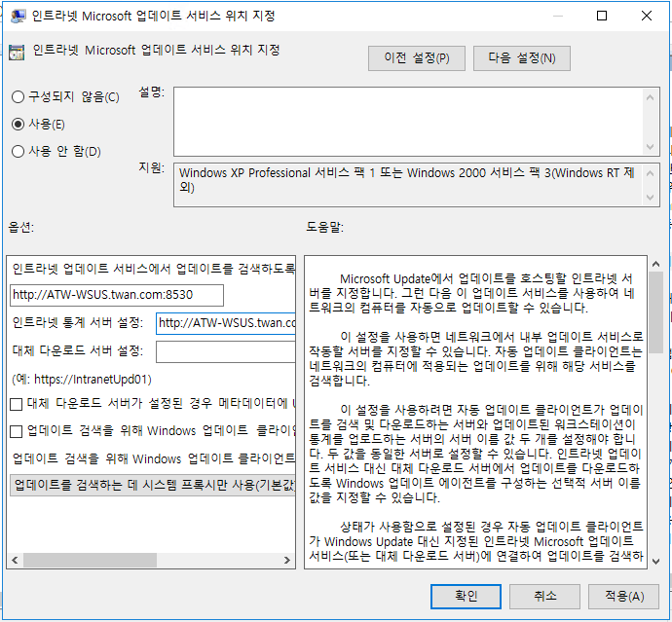Check the 대체 다운로드 서버가 설정된 경우 checkbox
This screenshot has width=672, height=622.
click(16, 404)
